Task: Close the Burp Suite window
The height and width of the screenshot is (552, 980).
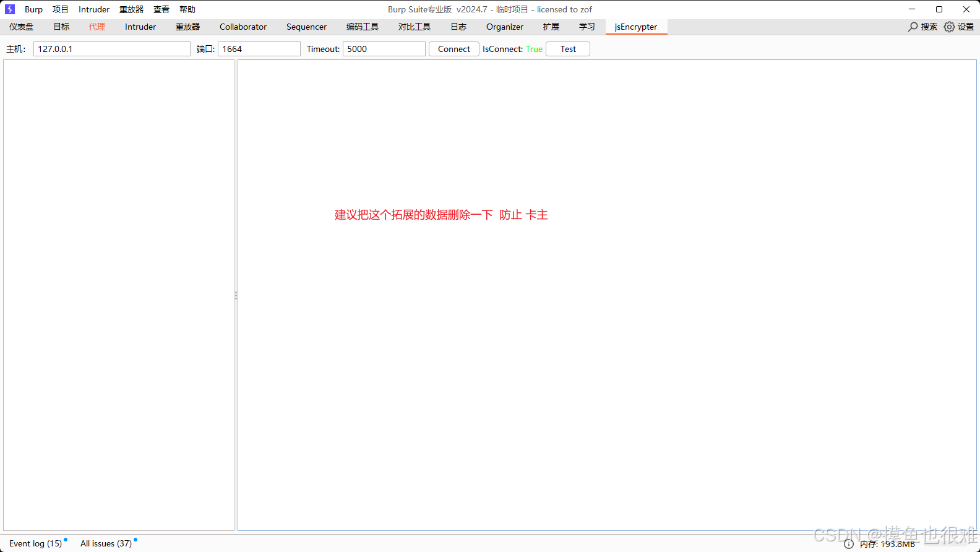Action: pos(966,9)
